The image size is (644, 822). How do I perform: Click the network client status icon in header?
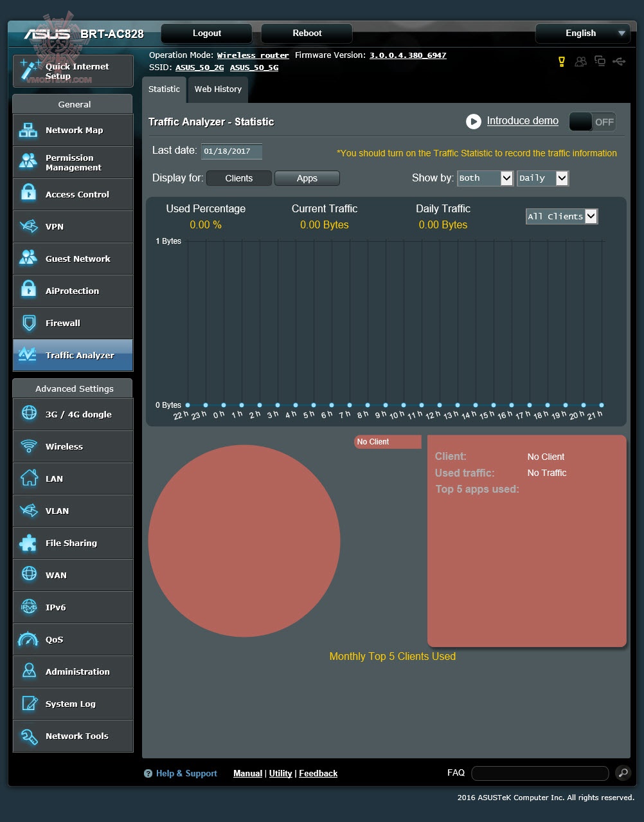[x=600, y=62]
